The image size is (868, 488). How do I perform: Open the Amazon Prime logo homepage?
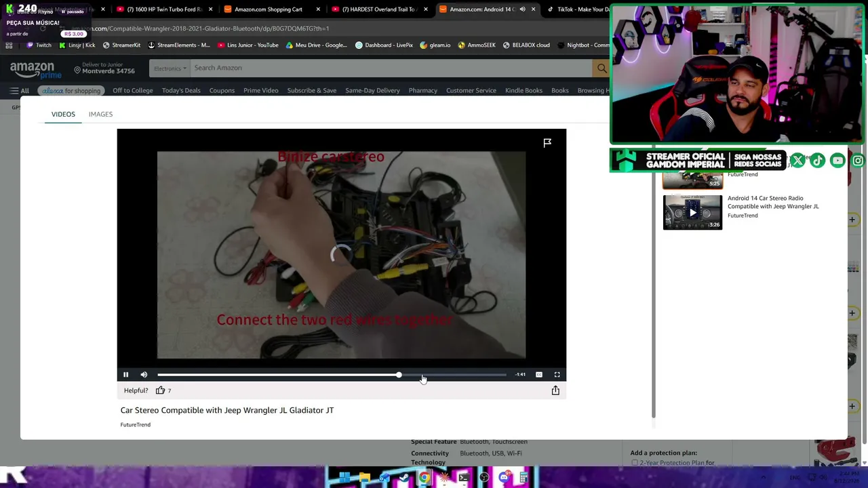tap(35, 69)
